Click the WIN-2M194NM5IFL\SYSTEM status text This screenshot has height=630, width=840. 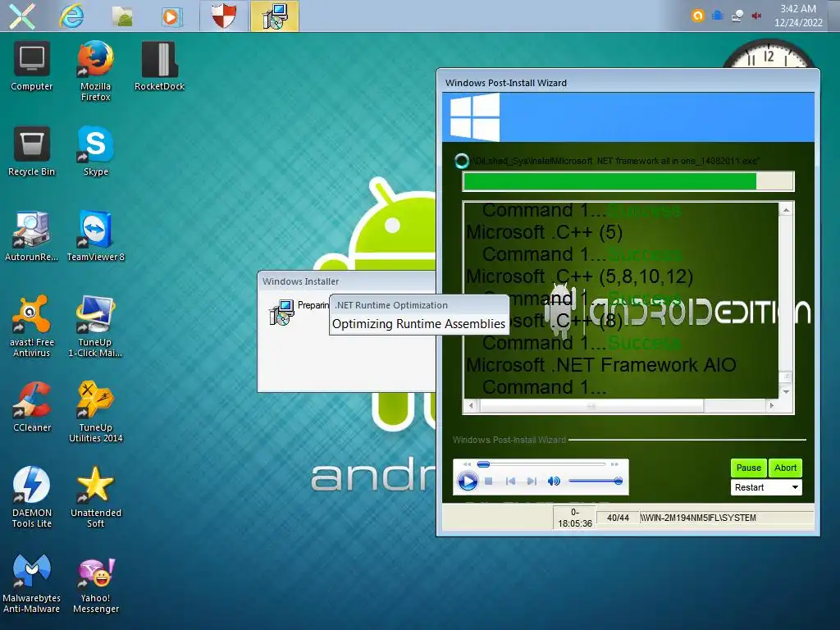pyautogui.click(x=698, y=518)
